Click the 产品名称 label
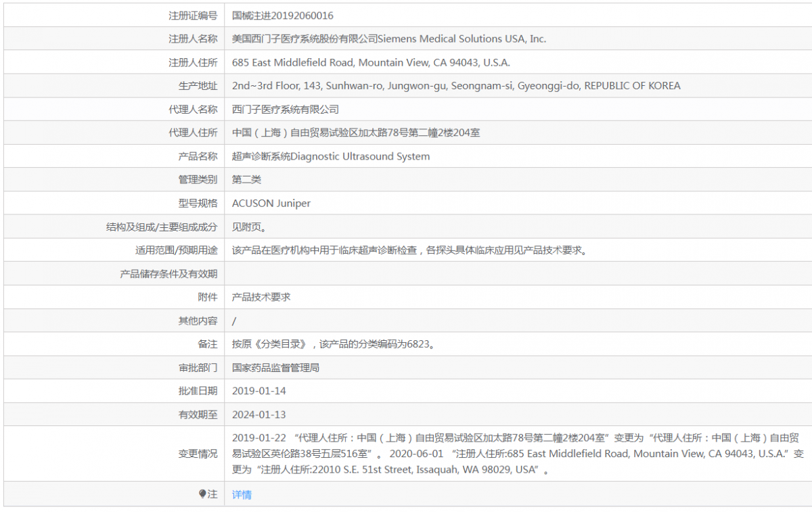Screen dimensions: 812x512 coord(198,156)
